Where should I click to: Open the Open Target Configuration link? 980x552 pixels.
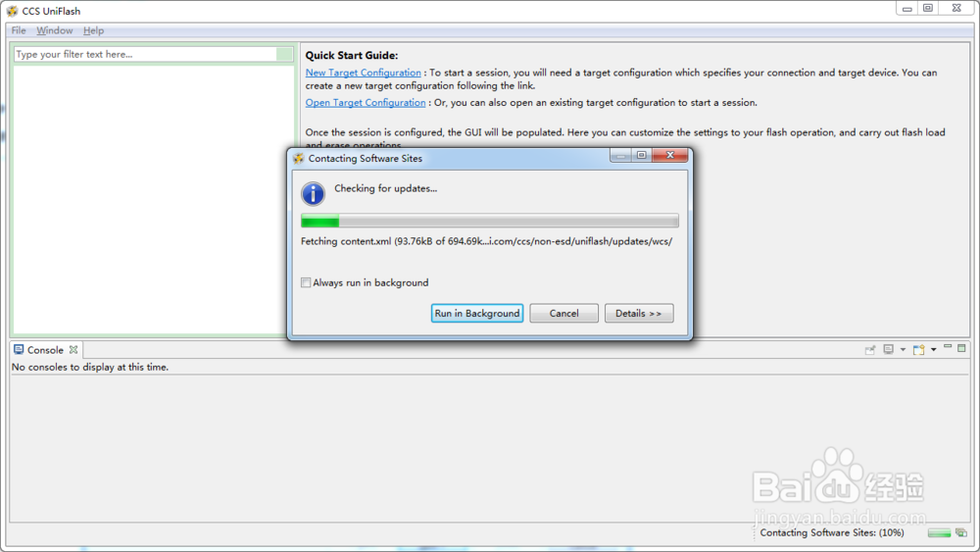pos(366,103)
